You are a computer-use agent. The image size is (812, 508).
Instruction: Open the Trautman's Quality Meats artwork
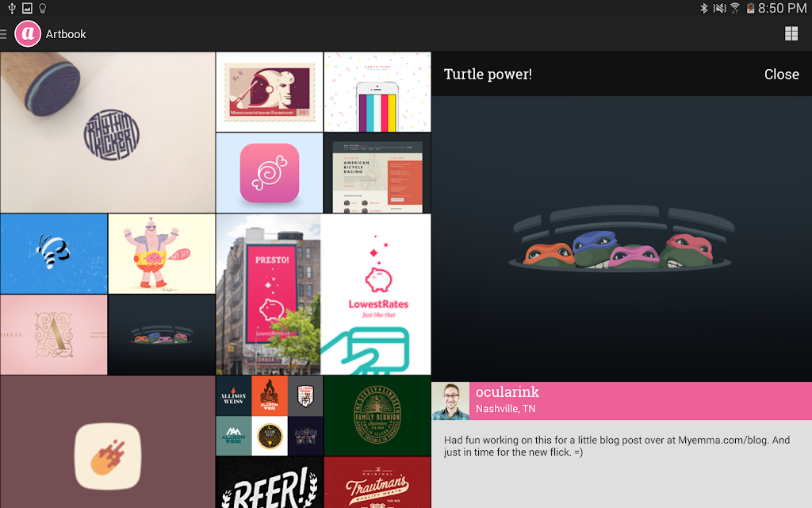pos(377,483)
